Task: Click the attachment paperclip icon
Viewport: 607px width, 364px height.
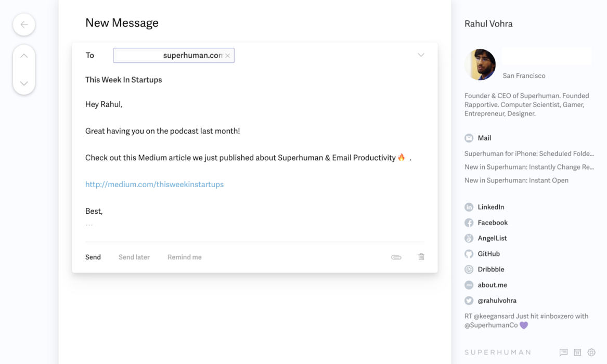Action: 396,257
